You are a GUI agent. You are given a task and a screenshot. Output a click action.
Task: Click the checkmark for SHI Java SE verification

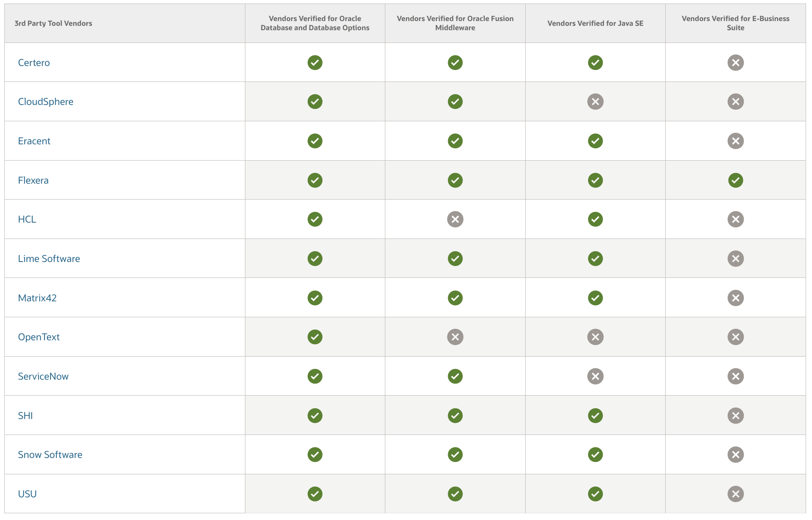(595, 415)
